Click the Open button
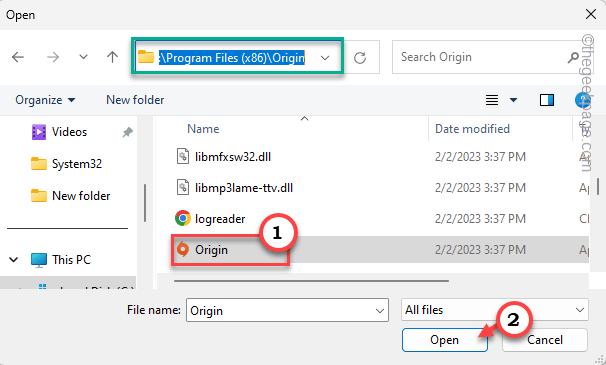Viewport: 606px width, 365px height. 444,340
